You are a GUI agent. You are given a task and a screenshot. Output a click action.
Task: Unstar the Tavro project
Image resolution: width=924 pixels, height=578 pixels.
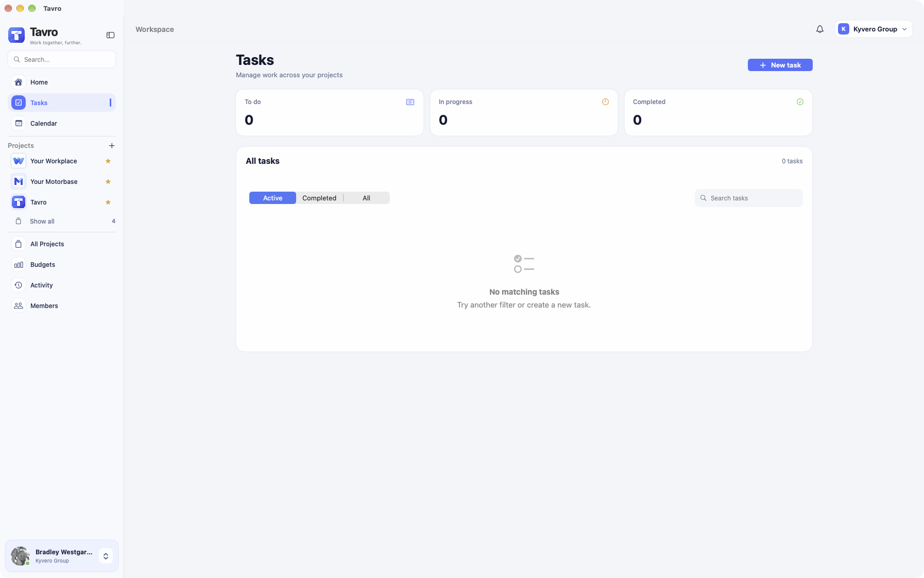pos(108,202)
